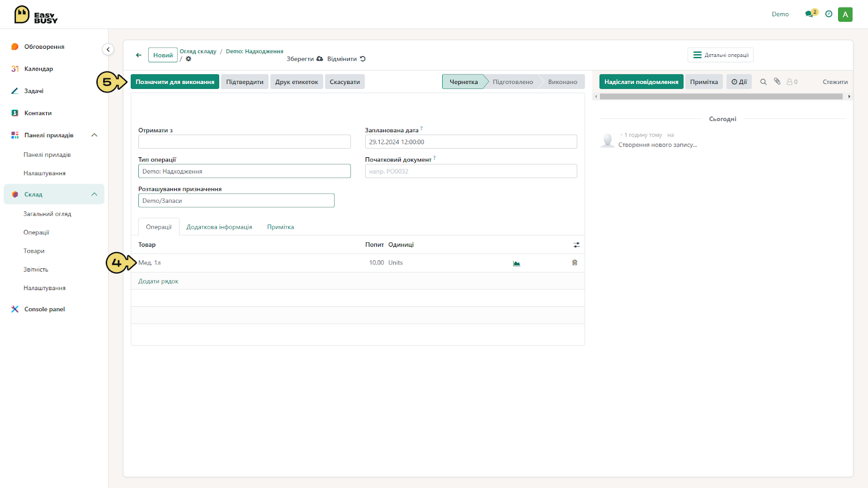The image size is (868, 488).
Task: Open the gear settings icon in breadcrumb
Action: point(188,59)
